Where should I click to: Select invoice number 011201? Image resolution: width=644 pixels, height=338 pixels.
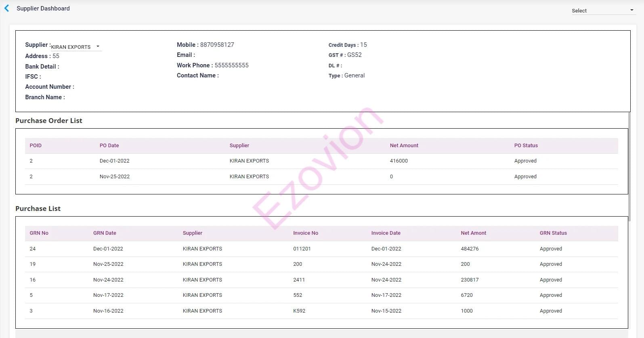tap(302, 249)
